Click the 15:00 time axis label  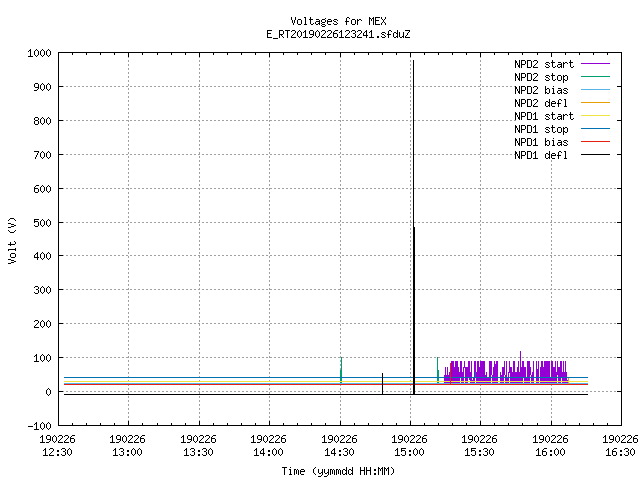pos(409,452)
